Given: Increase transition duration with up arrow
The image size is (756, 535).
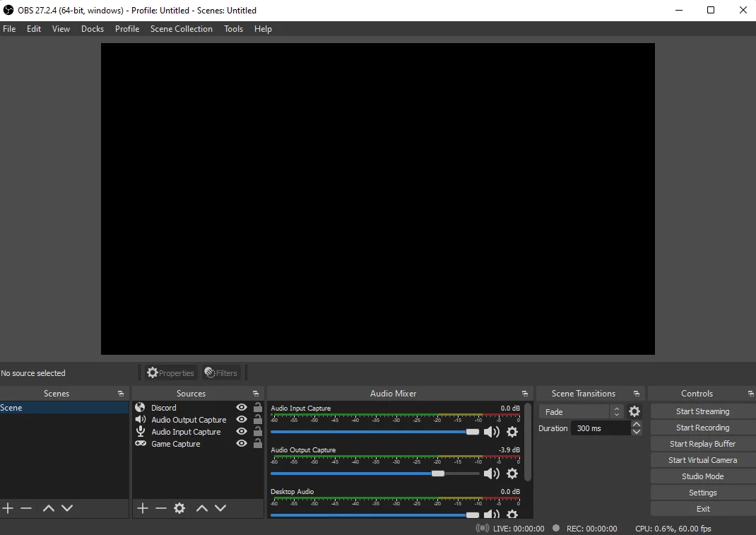Looking at the screenshot, I should pyautogui.click(x=637, y=425).
